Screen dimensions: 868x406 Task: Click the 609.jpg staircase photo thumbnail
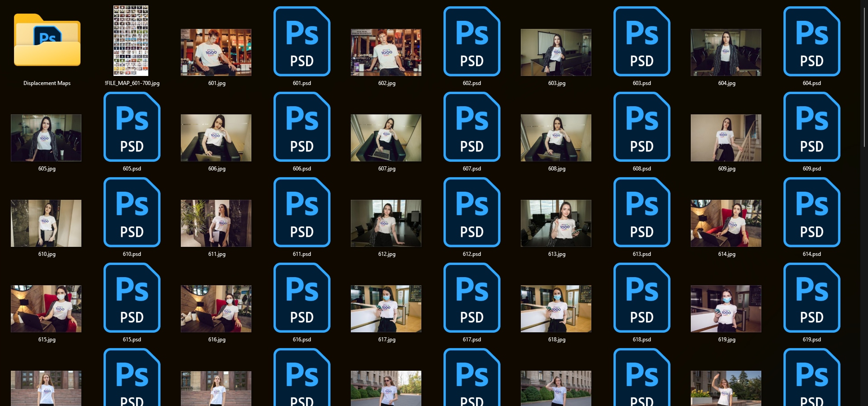pos(726,138)
